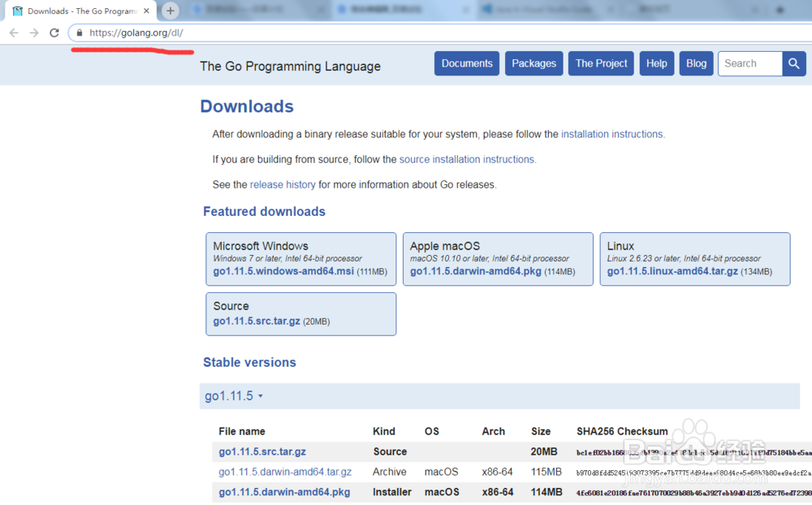
Task: Click the Installer kind cell
Action: pos(392,492)
